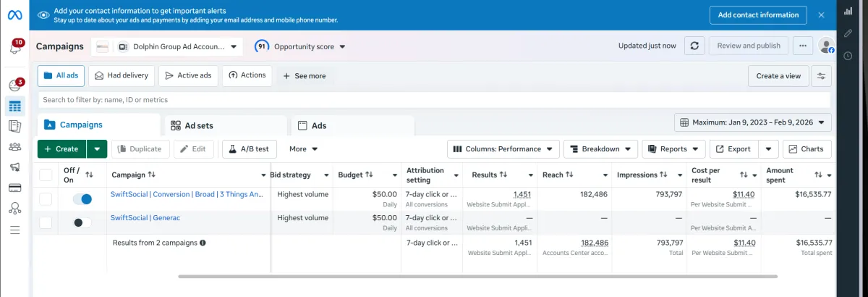Open the Breakdown dropdown
This screenshot has height=297, width=868.
[600, 149]
